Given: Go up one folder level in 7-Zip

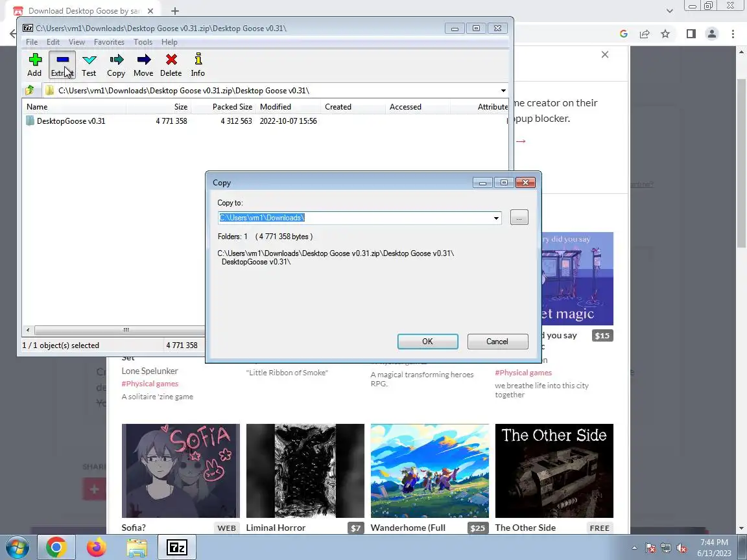Looking at the screenshot, I should [x=30, y=90].
